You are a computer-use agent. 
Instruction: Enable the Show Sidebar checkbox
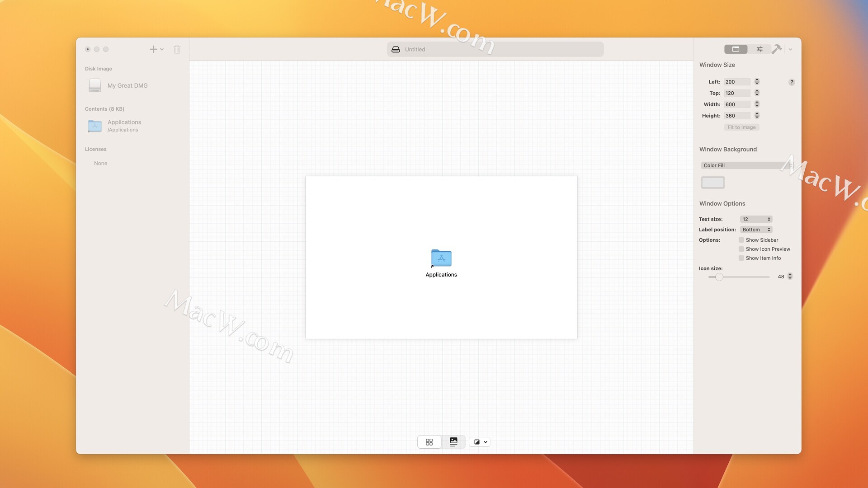pos(741,240)
